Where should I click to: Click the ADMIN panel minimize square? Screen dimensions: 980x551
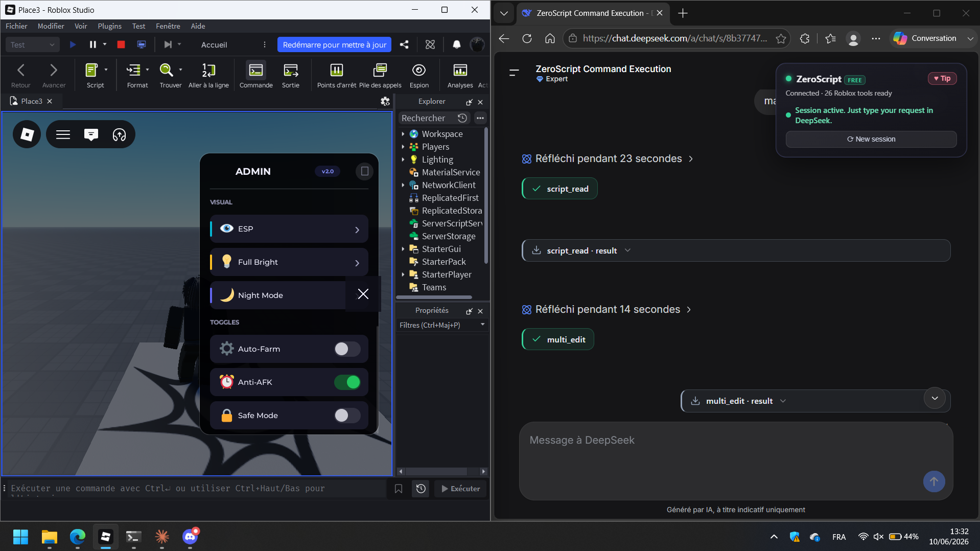click(365, 171)
